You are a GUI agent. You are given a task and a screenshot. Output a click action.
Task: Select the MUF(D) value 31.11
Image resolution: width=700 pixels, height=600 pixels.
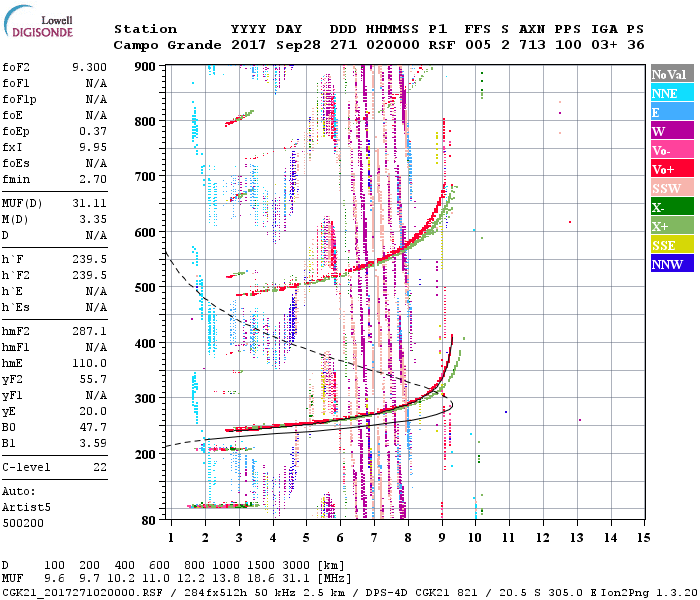90,203
